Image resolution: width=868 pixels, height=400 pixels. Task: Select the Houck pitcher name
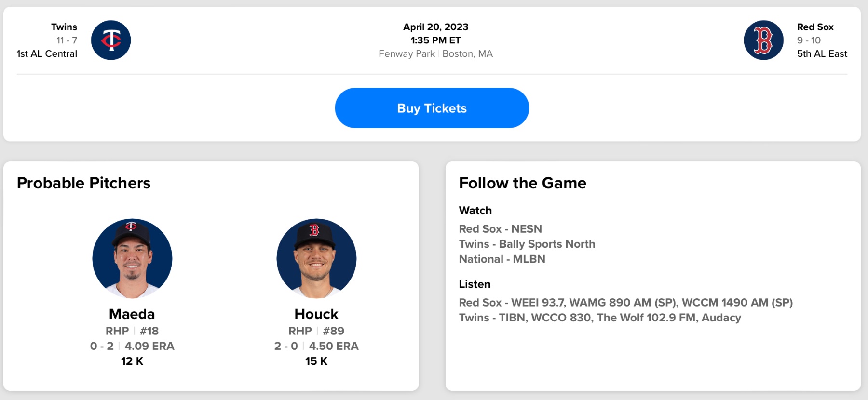316,314
